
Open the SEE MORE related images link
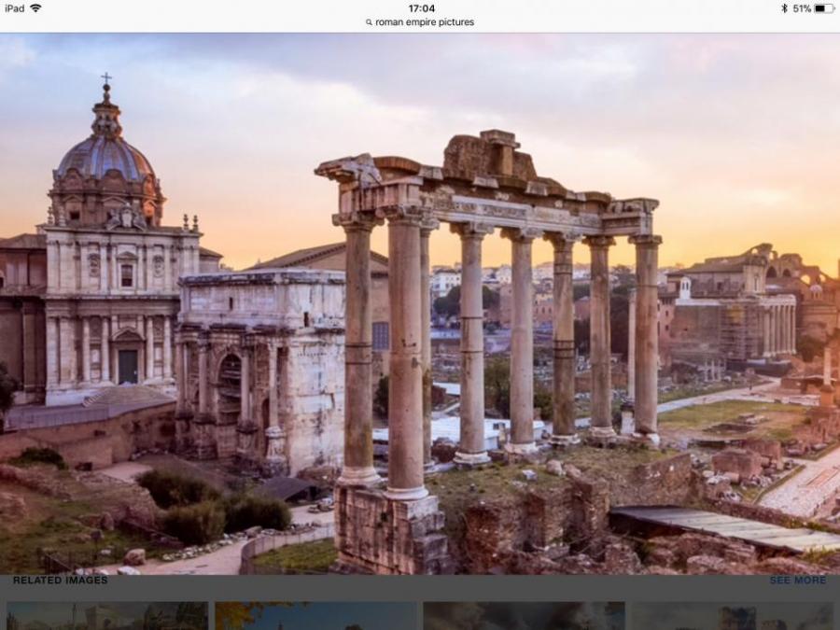pyautogui.click(x=797, y=581)
